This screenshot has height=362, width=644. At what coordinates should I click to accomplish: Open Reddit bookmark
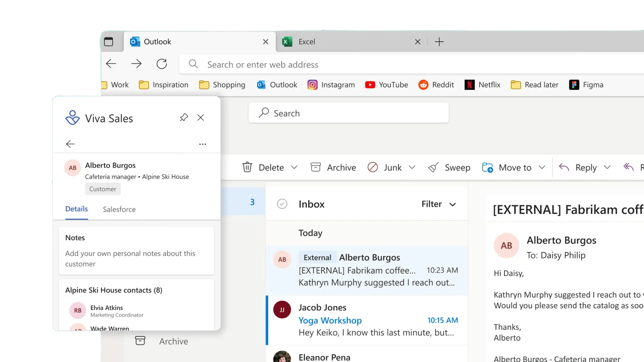click(436, 85)
